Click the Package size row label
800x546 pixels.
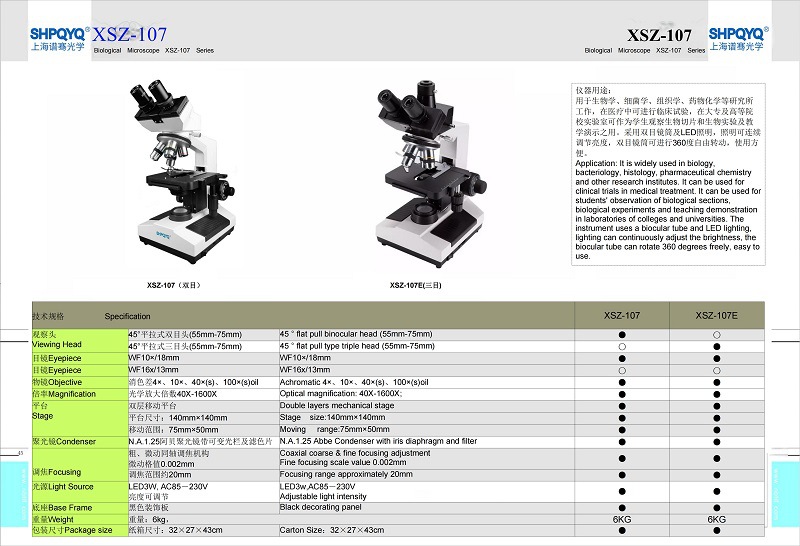71,530
